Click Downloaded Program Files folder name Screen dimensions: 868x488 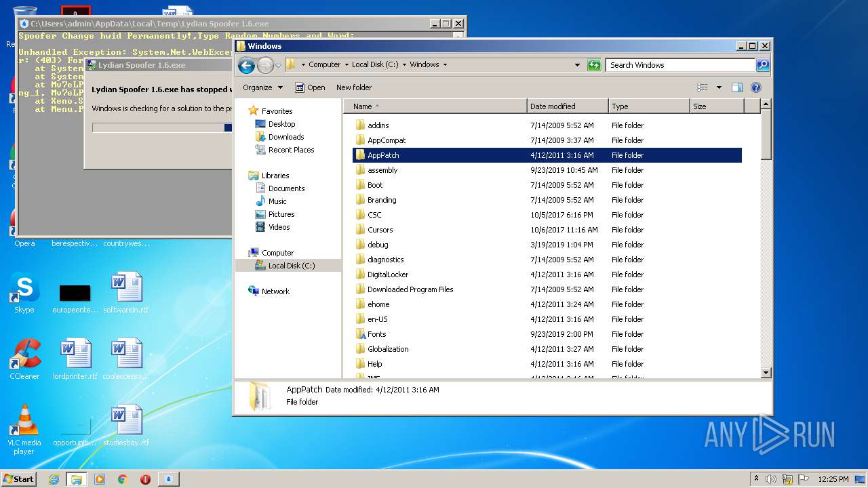click(410, 289)
